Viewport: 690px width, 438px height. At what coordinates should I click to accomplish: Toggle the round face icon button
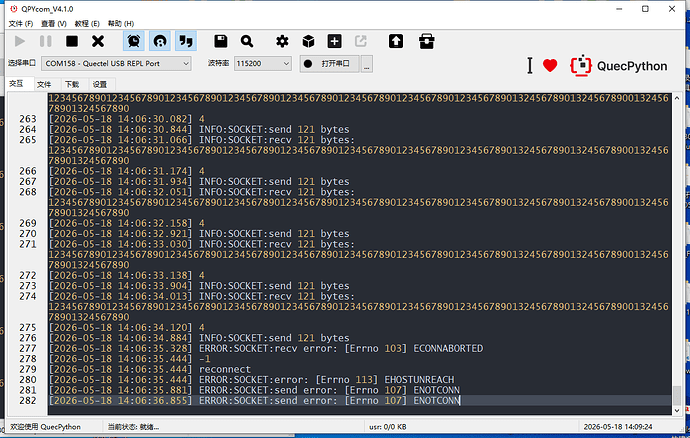[x=160, y=41]
